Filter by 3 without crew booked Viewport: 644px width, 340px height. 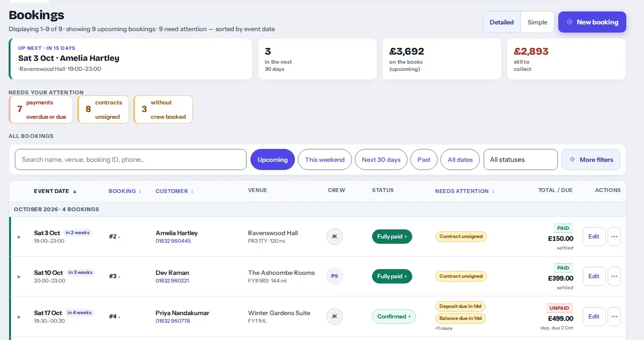(x=163, y=110)
